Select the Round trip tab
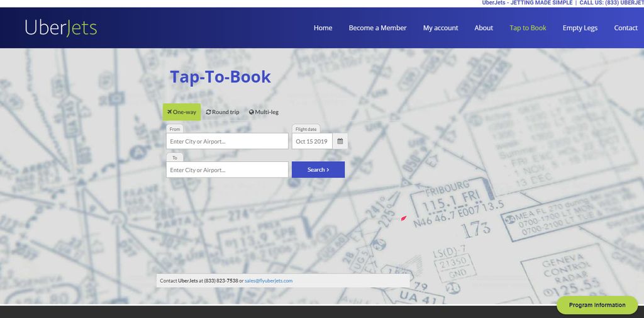Image resolution: width=644 pixels, height=318 pixels. point(223,112)
